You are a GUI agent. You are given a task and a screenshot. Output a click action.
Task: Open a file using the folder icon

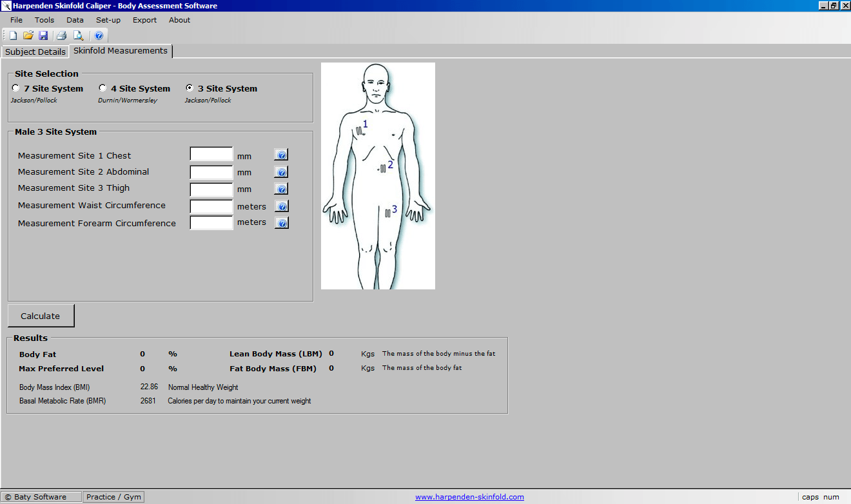28,35
